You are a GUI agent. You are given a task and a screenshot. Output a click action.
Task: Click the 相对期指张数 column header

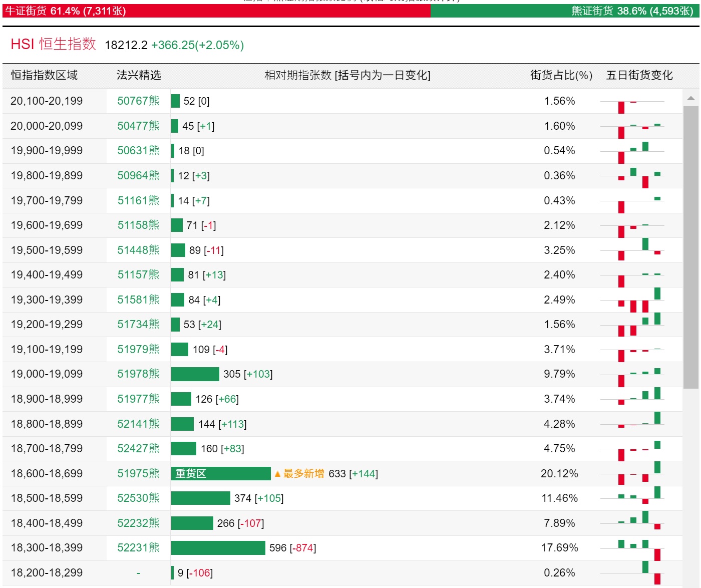[347, 76]
